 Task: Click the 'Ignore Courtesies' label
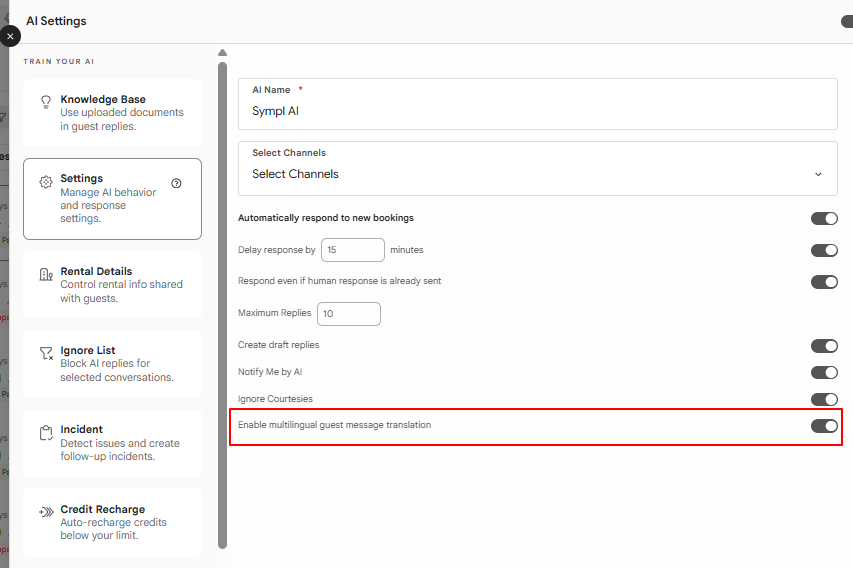(275, 399)
